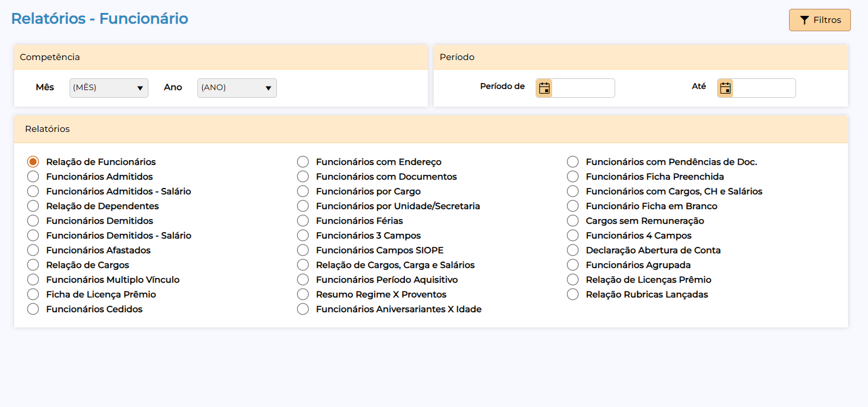The image size is (868, 407).
Task: Choose Funcionários por Cargo radio button
Action: point(303,191)
